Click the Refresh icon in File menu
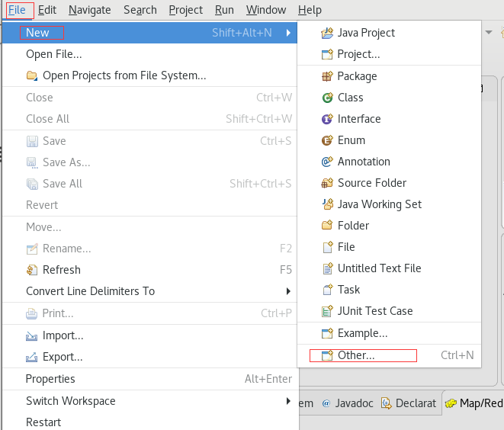 click(31, 270)
